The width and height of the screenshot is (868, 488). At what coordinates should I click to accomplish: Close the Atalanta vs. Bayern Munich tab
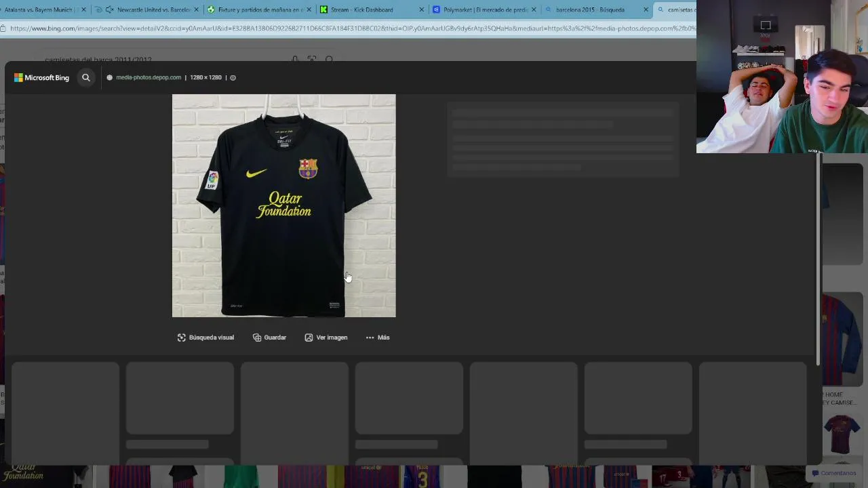pos(84,9)
